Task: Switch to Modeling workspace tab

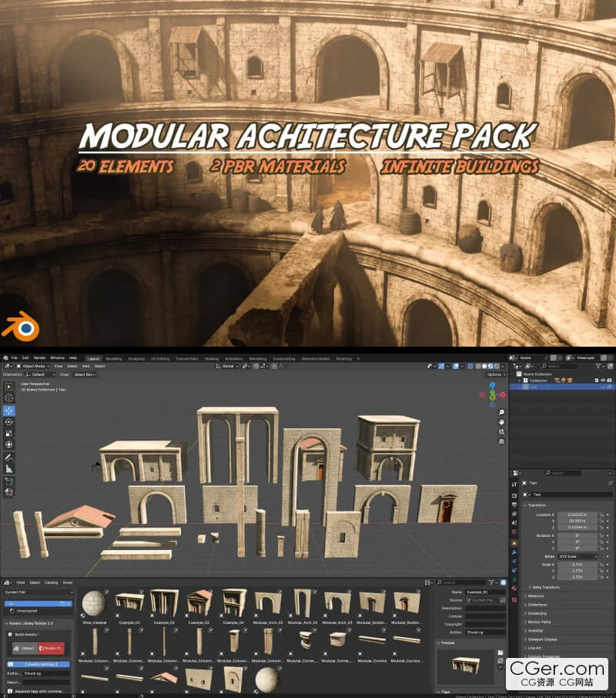Action: click(114, 359)
